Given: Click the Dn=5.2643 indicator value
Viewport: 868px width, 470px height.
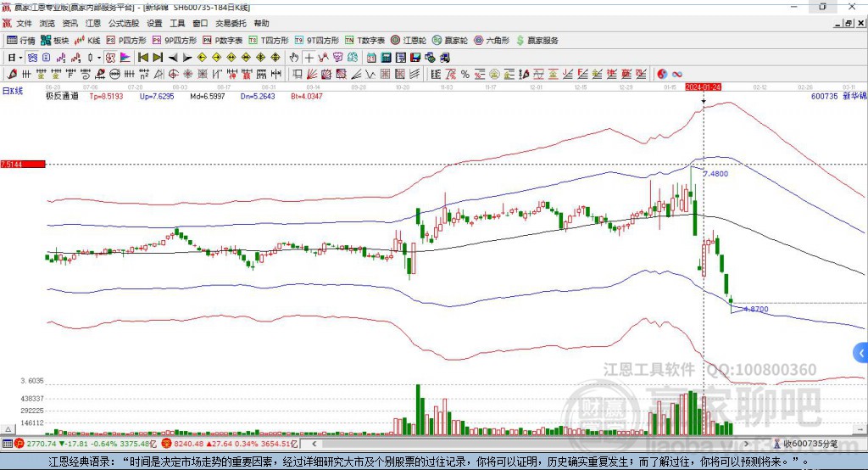Looking at the screenshot, I should click(258, 97).
